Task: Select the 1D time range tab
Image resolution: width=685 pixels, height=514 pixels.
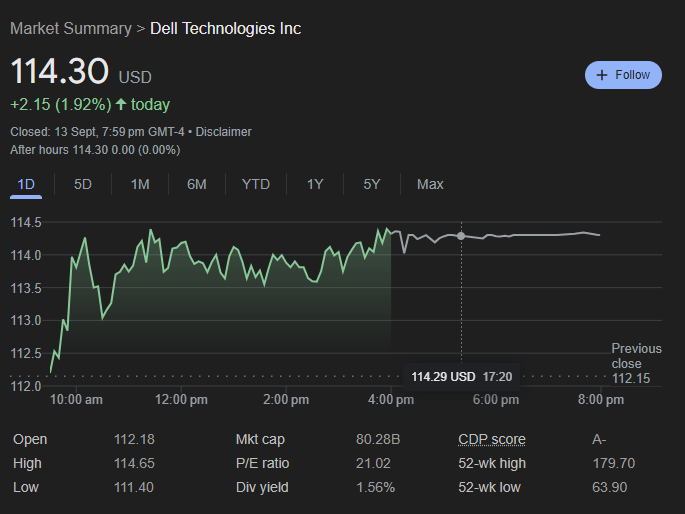Action: (x=26, y=184)
